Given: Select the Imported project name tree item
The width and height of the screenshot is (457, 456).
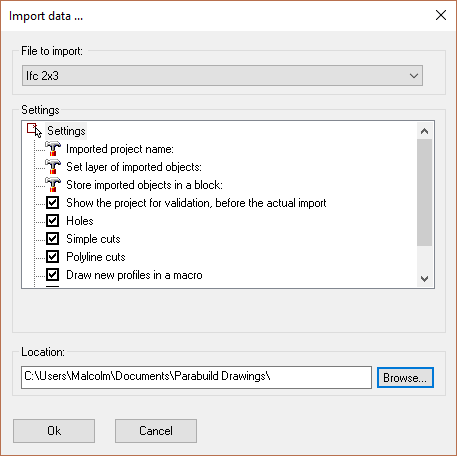Looking at the screenshot, I should tap(120, 149).
